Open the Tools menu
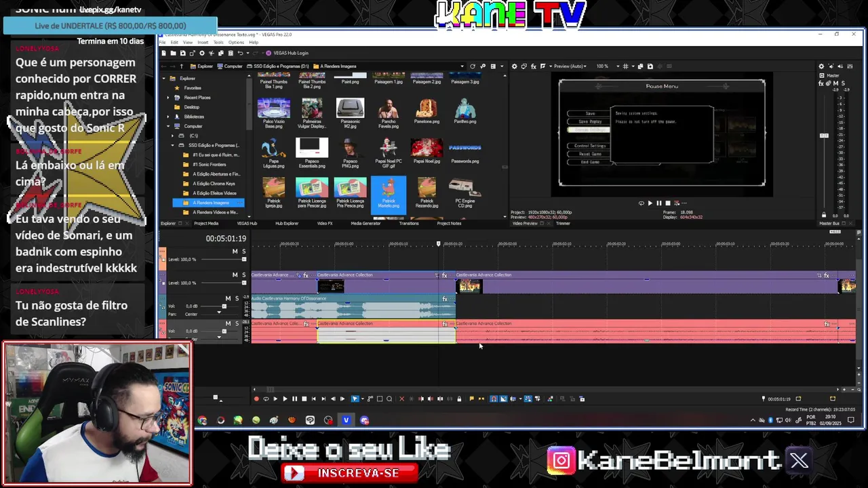Image resolution: width=868 pixels, height=488 pixels. 218,43
